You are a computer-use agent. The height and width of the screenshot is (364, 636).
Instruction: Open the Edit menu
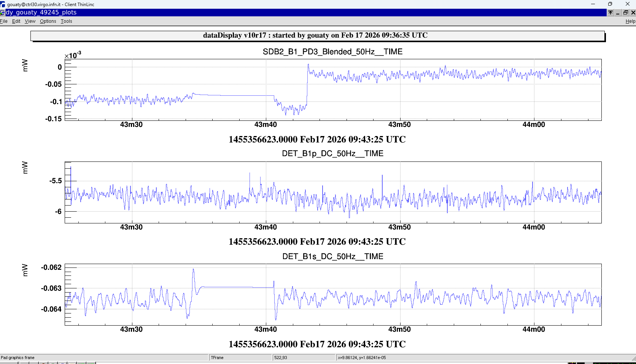(16, 21)
